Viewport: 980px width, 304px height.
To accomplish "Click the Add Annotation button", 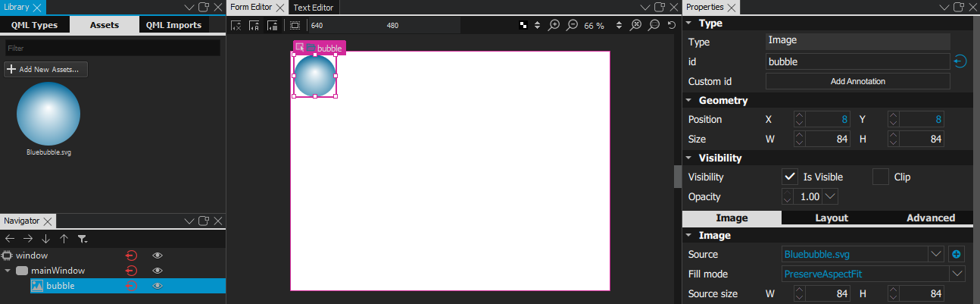I will (857, 81).
